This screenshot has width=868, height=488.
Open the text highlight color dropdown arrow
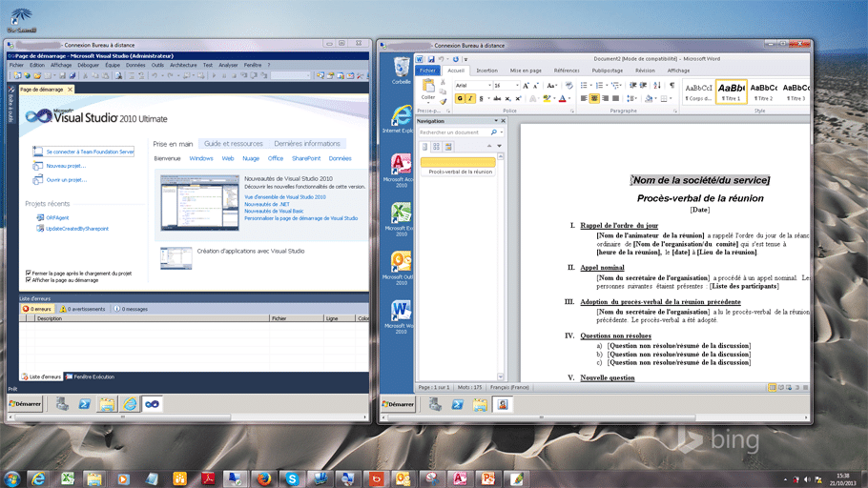[554, 98]
